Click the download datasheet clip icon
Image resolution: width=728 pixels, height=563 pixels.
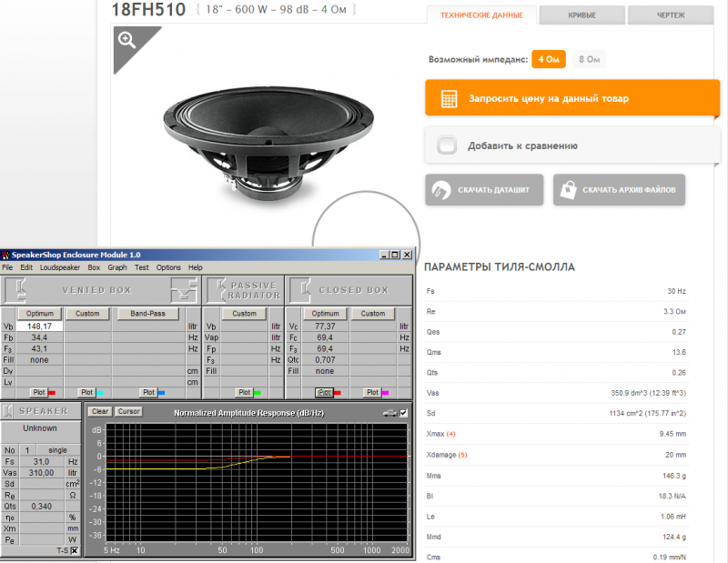pyautogui.click(x=441, y=190)
